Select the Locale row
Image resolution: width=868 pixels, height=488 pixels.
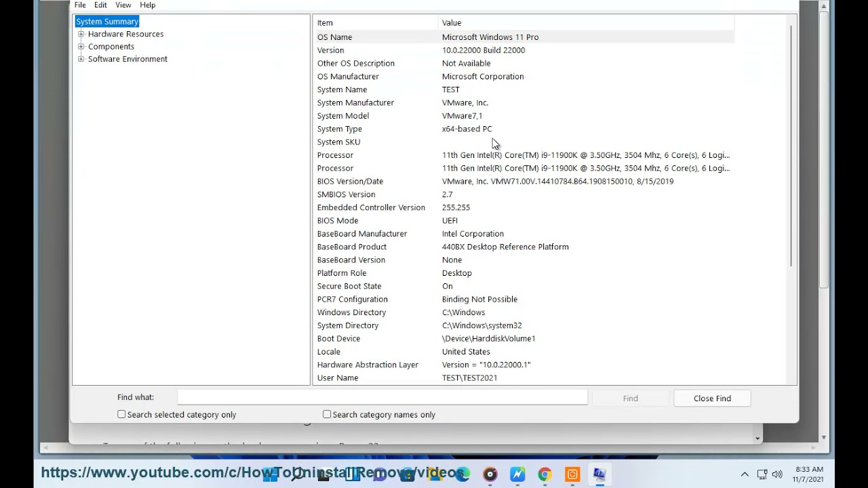(x=524, y=352)
